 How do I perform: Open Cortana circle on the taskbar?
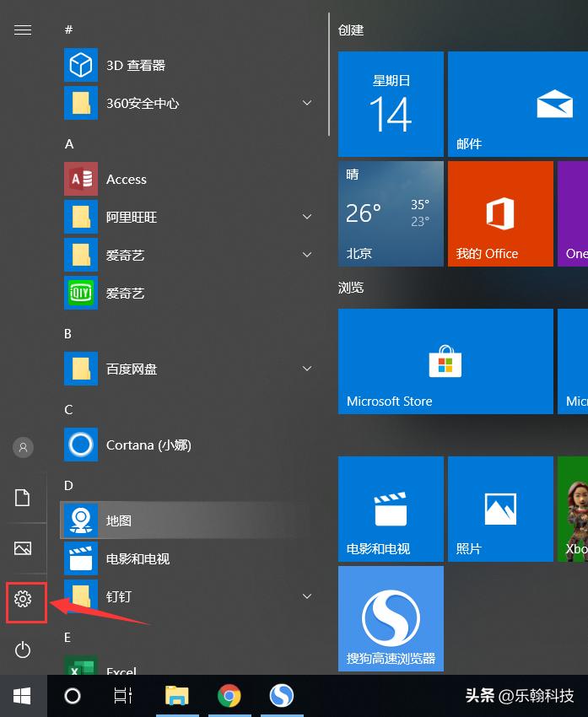(73, 696)
